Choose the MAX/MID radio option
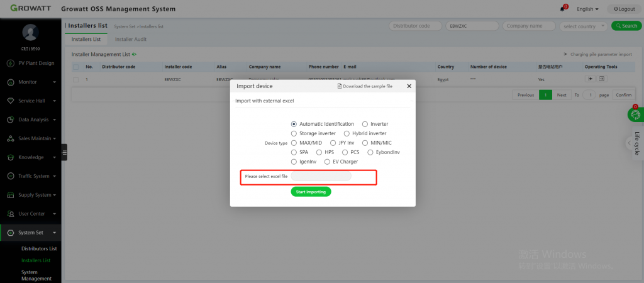Viewport: 644px width, 283px height. (294, 143)
